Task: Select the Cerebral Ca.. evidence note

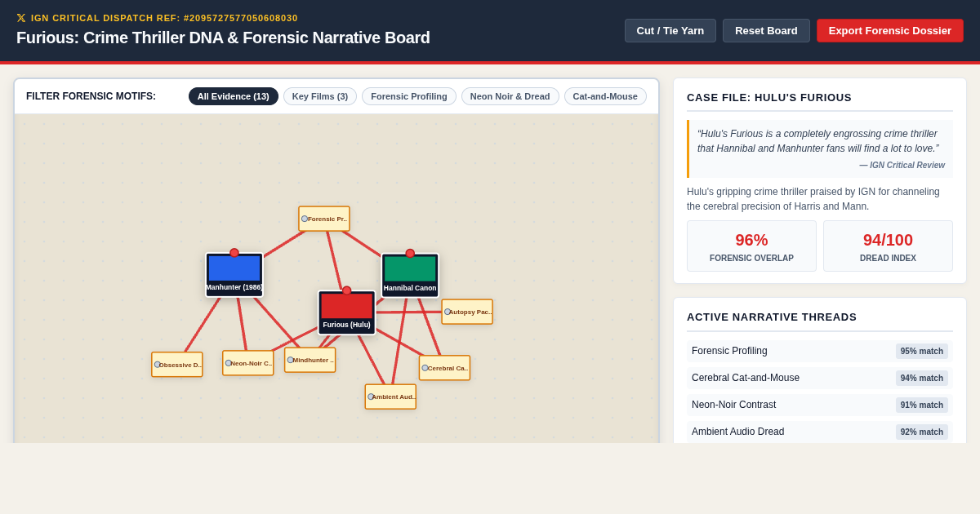Action: [444, 368]
